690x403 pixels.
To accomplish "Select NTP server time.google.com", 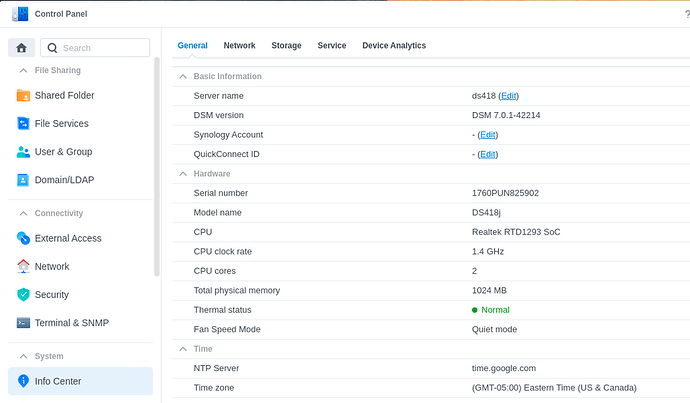I will (504, 368).
